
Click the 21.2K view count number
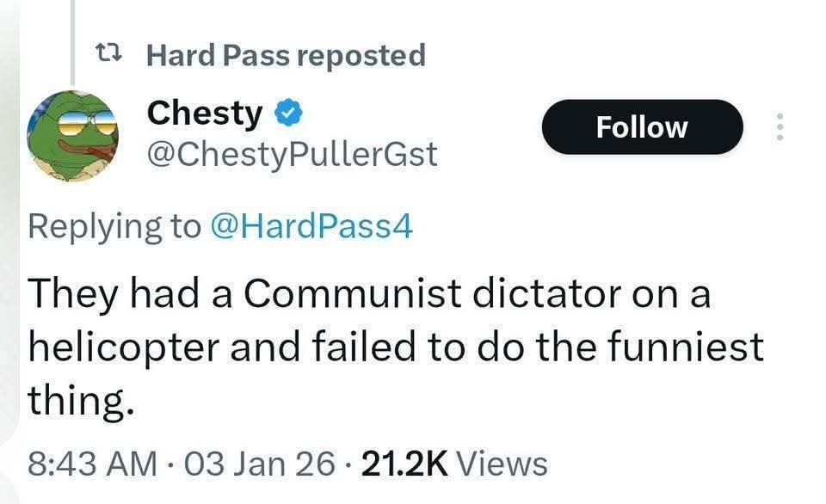[404, 464]
